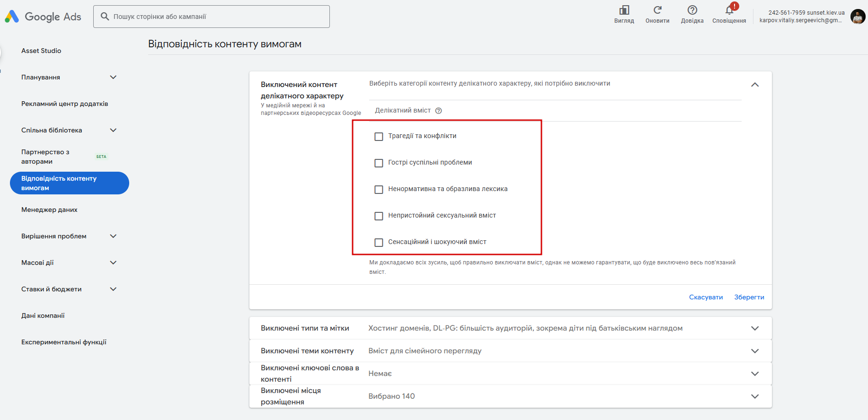Click the search magnifier icon
This screenshot has width=868, height=420.
pyautogui.click(x=105, y=17)
